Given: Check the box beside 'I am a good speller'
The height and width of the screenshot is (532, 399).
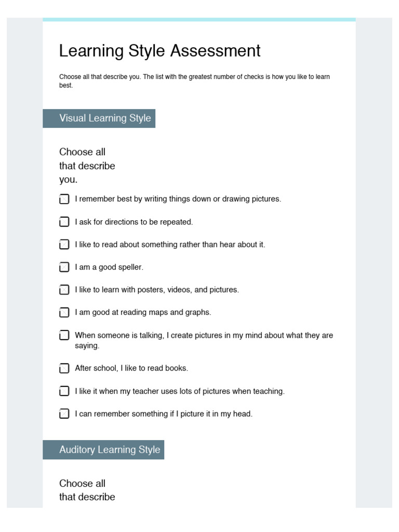Looking at the screenshot, I should [64, 267].
